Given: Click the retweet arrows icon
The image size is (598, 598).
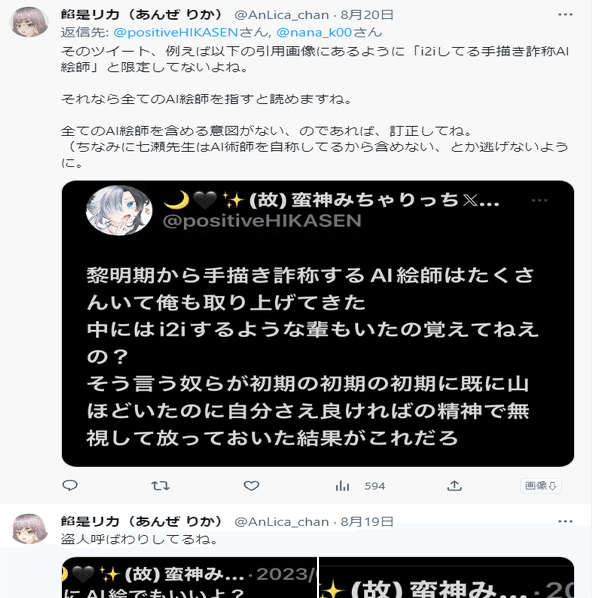Looking at the screenshot, I should point(160,485).
